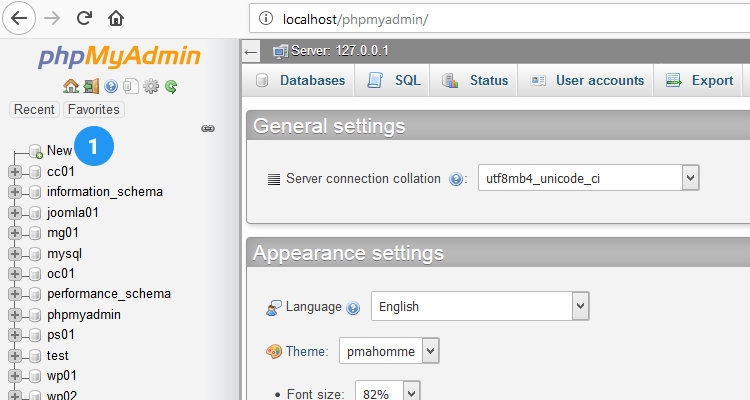Expand the information_schema database node
The image size is (750, 400).
[x=15, y=192]
